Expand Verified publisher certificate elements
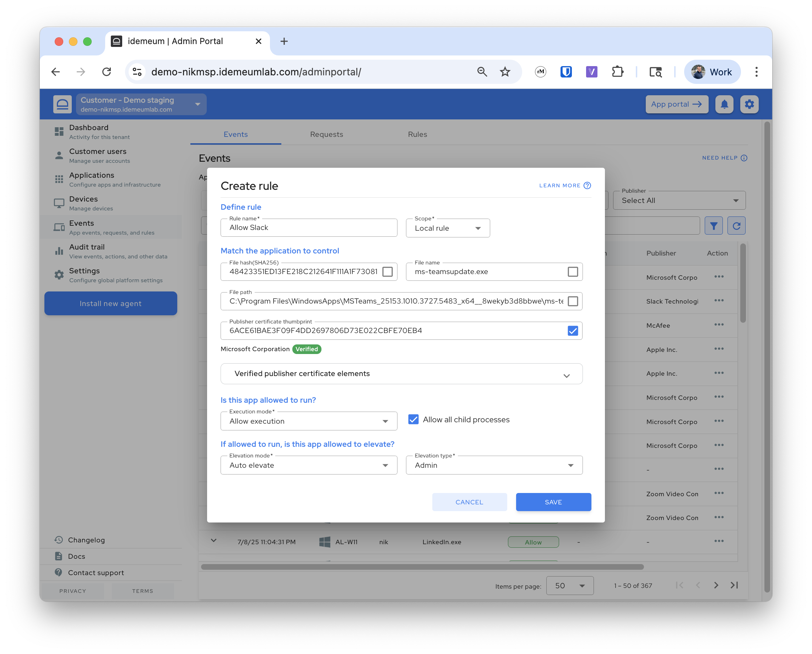The height and width of the screenshot is (654, 812). 401,374
